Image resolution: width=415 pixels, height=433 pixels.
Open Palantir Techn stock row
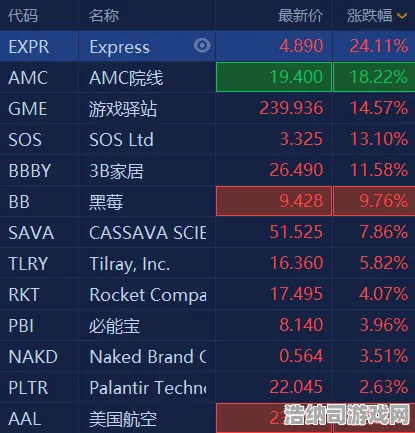pyautogui.click(x=207, y=387)
